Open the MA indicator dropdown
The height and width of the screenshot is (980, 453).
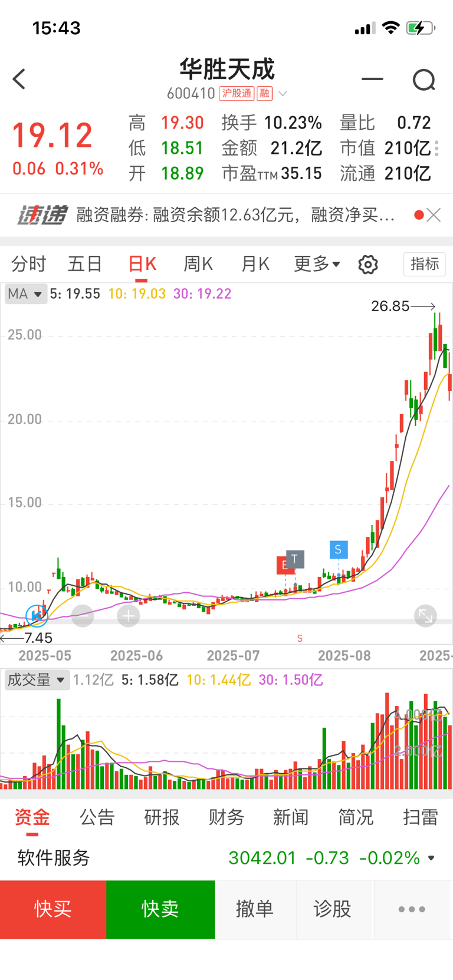pos(26,294)
